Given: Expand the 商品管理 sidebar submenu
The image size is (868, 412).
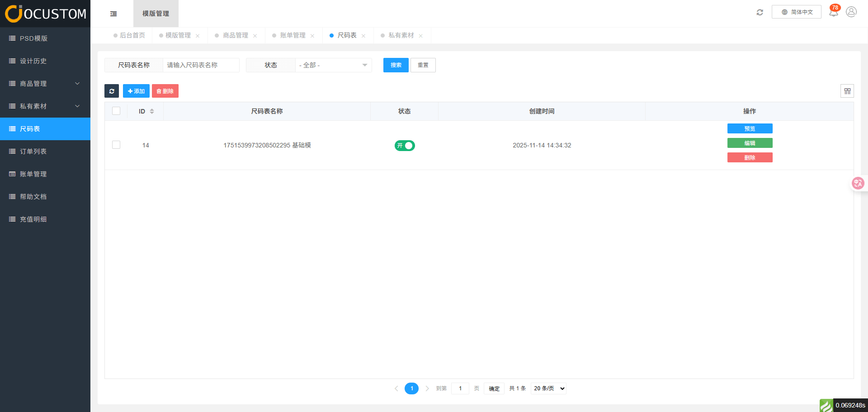Looking at the screenshot, I should [45, 84].
